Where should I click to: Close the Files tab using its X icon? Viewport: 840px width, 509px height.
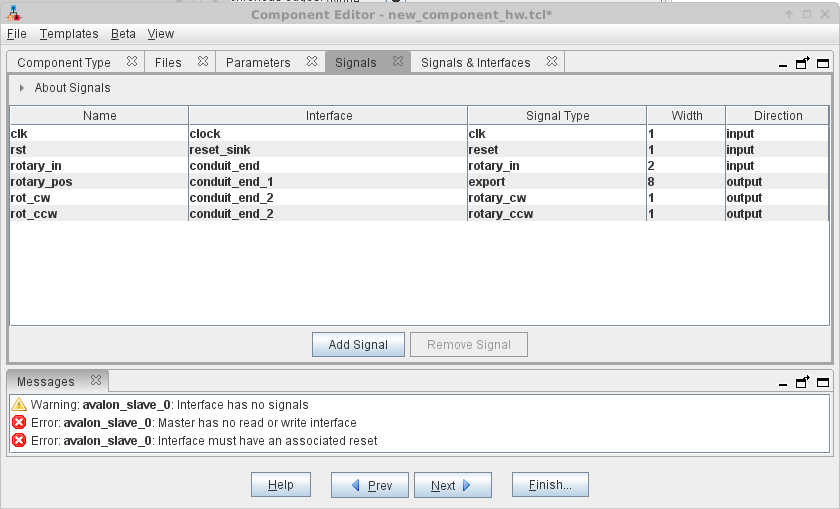(203, 62)
